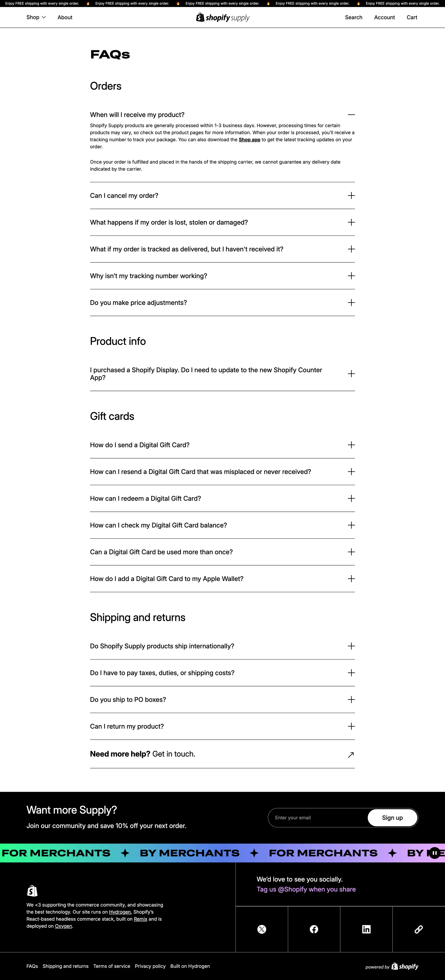The width and height of the screenshot is (445, 980).
Task: Open the About menu item
Action: [x=65, y=18]
